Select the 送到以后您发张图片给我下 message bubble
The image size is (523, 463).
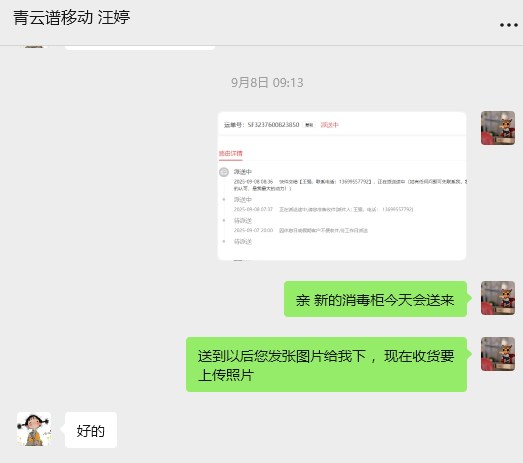pyautogui.click(x=326, y=364)
